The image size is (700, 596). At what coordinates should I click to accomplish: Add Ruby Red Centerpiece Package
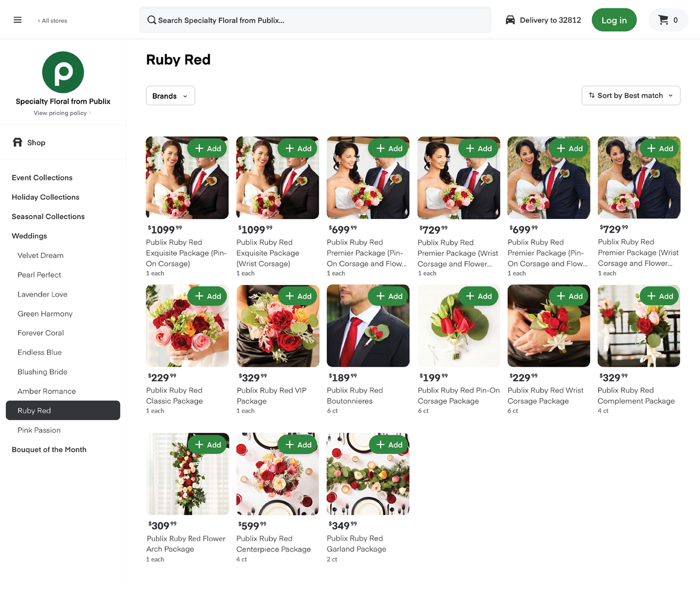point(298,444)
